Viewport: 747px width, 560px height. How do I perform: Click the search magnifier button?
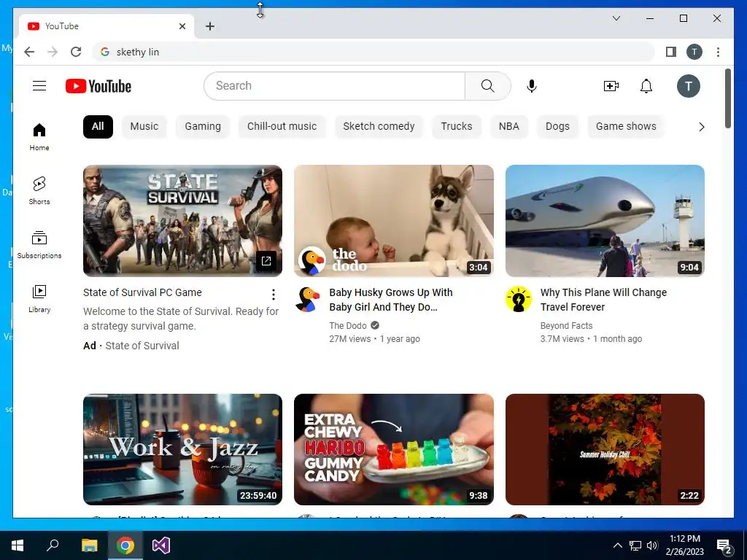pos(488,86)
